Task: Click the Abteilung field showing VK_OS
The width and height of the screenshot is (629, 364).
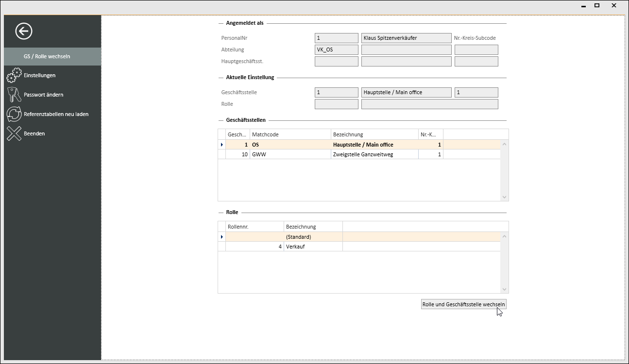Action: (x=337, y=50)
